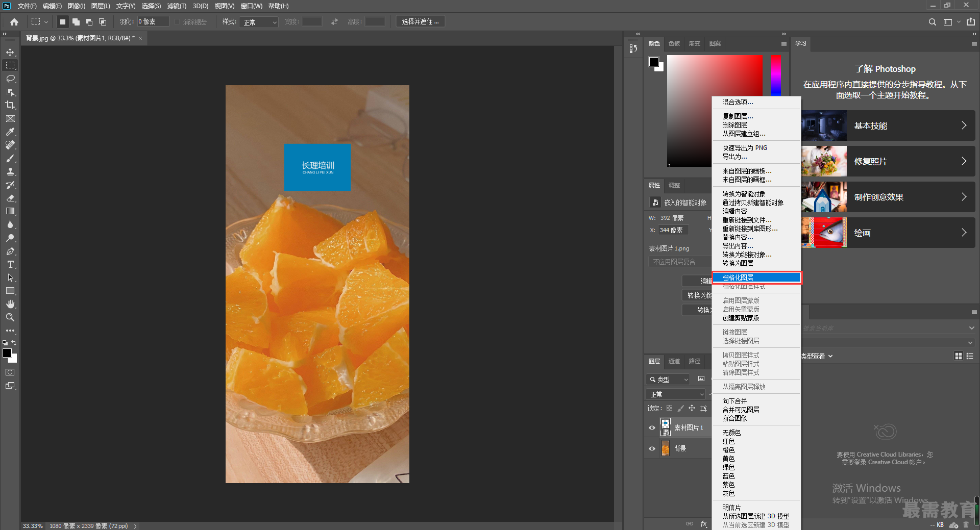Select the Eyedropper tool
Screen dimensions: 980x530
[x=10, y=132]
